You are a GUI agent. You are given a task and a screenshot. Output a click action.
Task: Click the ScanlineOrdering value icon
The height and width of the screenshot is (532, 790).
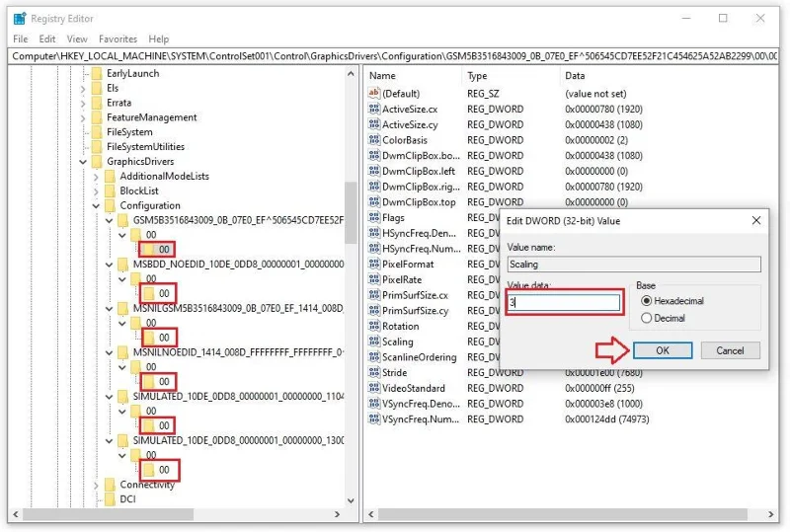coord(373,357)
